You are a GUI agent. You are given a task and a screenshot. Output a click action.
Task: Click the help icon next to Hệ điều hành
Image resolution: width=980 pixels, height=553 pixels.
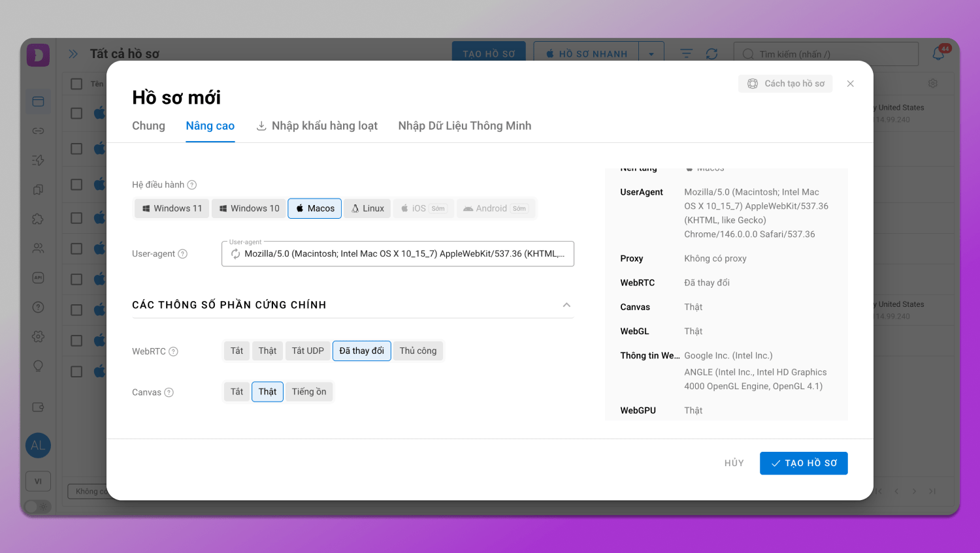pos(192,185)
